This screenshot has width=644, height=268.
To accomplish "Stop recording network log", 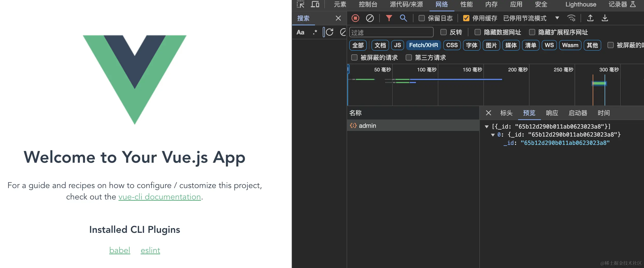I will tap(355, 18).
